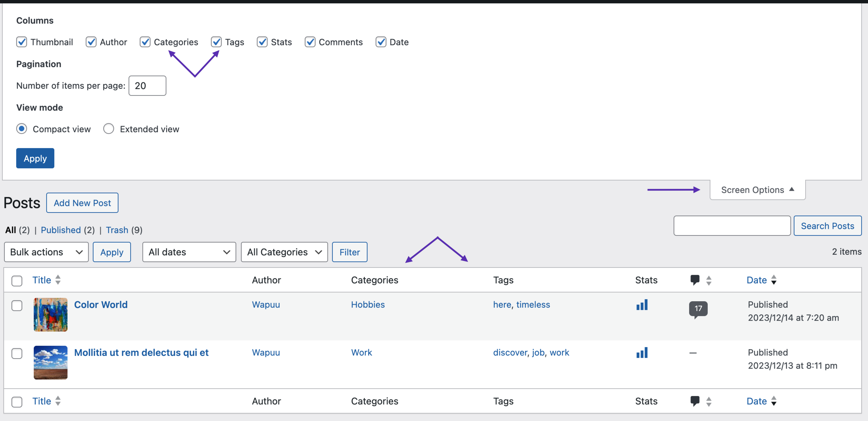Viewport: 868px width, 421px height.
Task: Sort by comments icon in bottom footer row
Action: (x=695, y=401)
